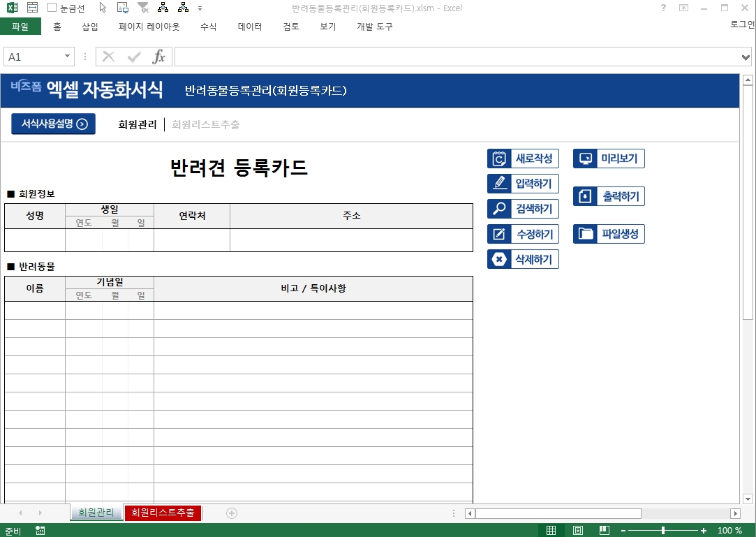Select the red 회원리스트추출 sheet tab

click(163, 513)
